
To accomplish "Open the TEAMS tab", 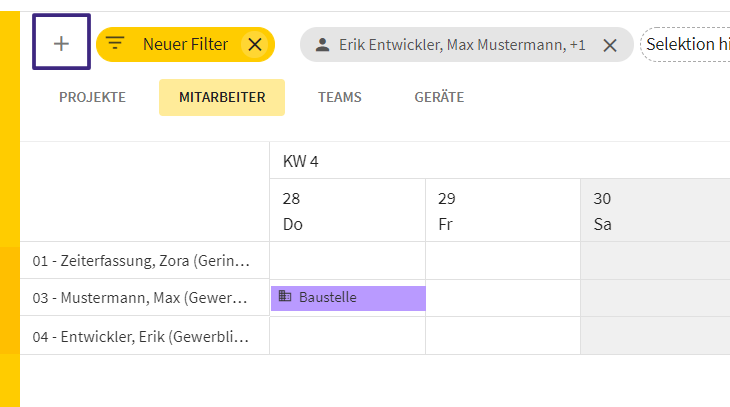I will click(x=339, y=97).
